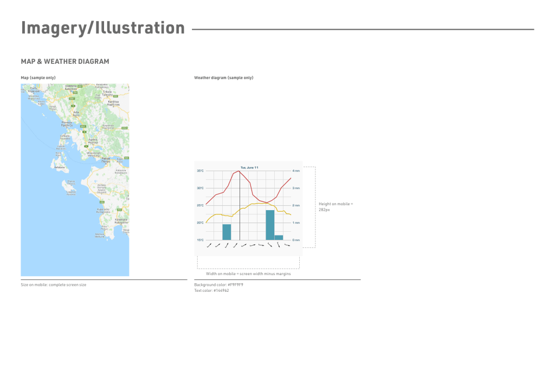Click the shortest blue precipitation bar
This screenshot has height=392, width=555.
pyautogui.click(x=279, y=237)
